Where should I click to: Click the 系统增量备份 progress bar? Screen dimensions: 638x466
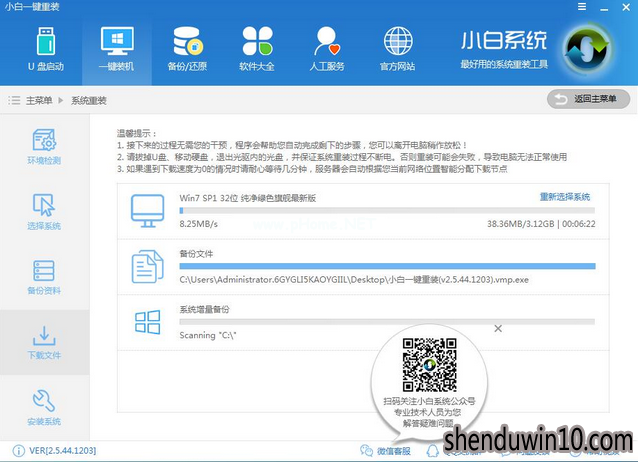[x=387, y=322]
